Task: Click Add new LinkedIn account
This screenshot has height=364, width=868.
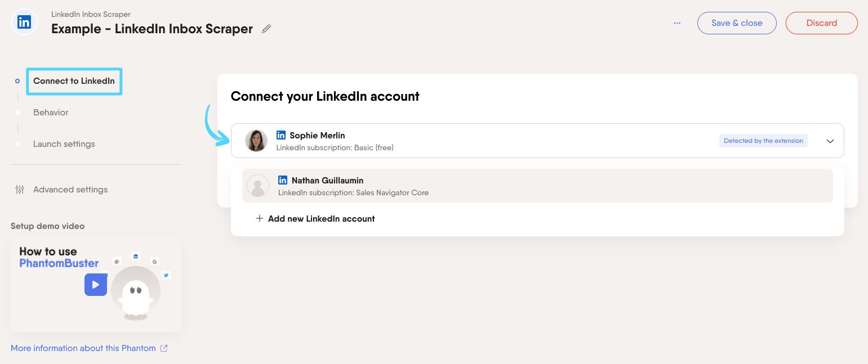Action: pos(315,218)
